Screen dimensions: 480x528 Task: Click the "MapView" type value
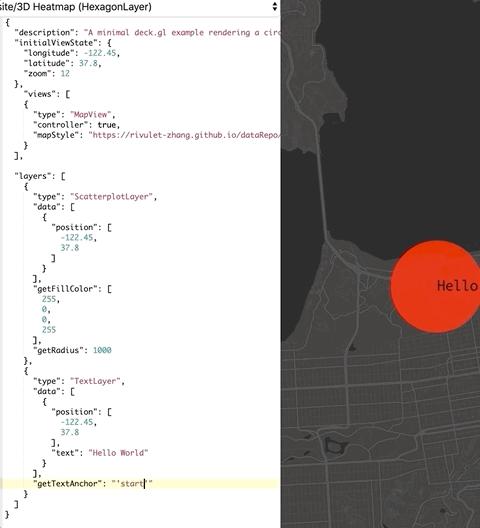point(91,114)
